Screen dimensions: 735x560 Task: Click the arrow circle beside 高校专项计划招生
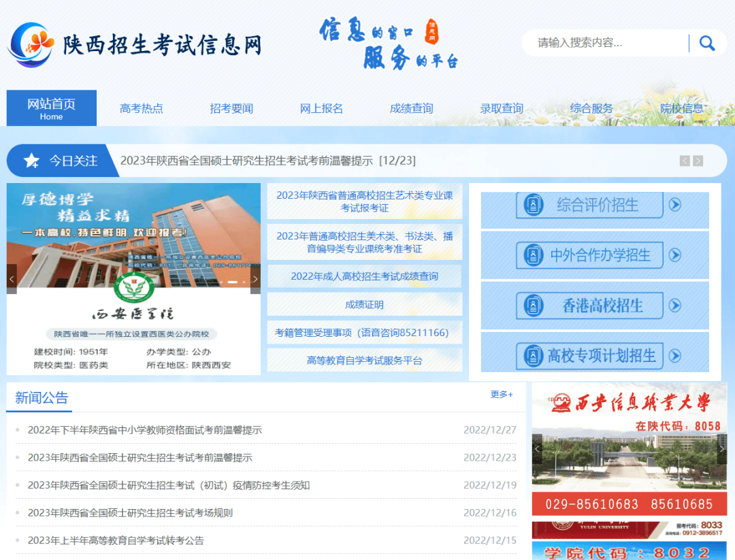click(675, 356)
